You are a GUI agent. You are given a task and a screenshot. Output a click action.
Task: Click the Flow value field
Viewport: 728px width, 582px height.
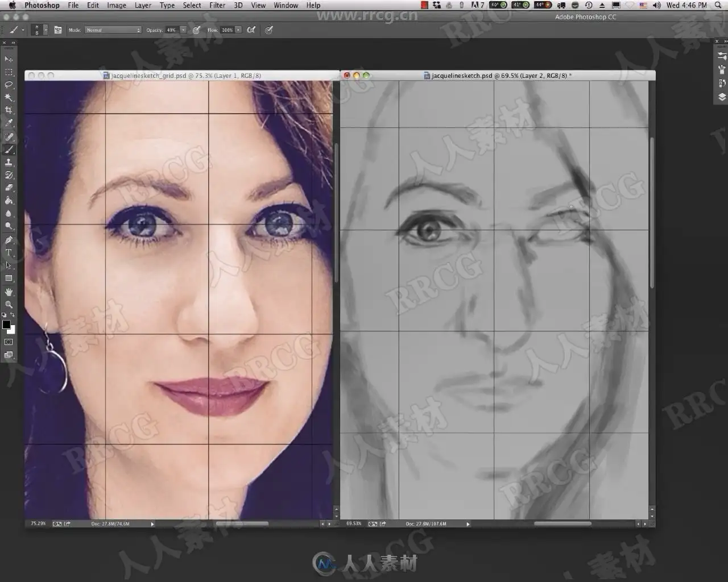click(x=227, y=30)
